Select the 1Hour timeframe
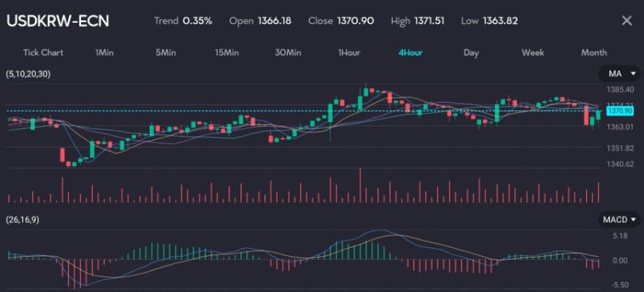Image resolution: width=644 pixels, height=292 pixels. [349, 52]
